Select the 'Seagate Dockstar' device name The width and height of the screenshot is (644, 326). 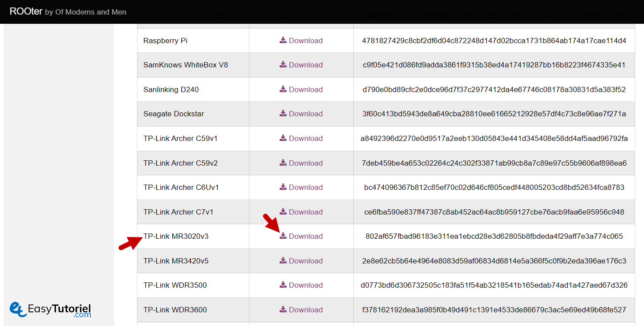[x=174, y=114]
